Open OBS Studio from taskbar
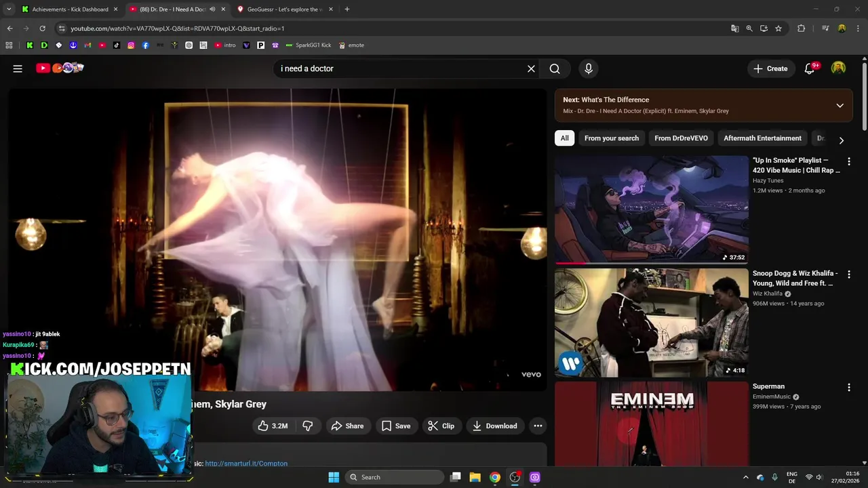Viewport: 868px width, 488px height. click(515, 477)
